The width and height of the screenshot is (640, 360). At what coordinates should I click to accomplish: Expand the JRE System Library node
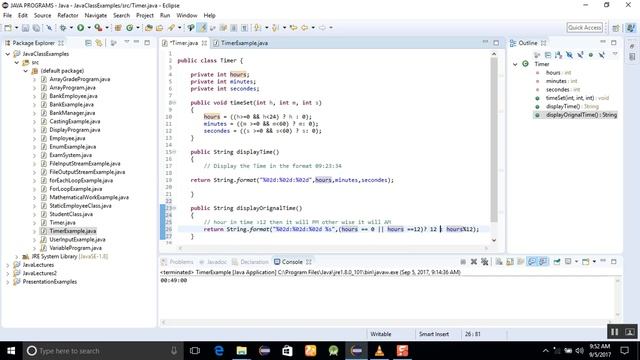point(17,256)
